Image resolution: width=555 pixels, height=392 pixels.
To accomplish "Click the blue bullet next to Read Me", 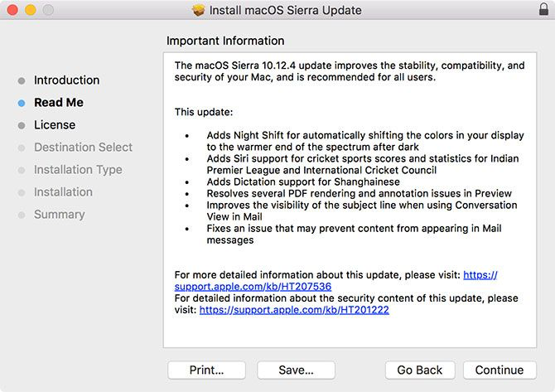I will pos(21,103).
